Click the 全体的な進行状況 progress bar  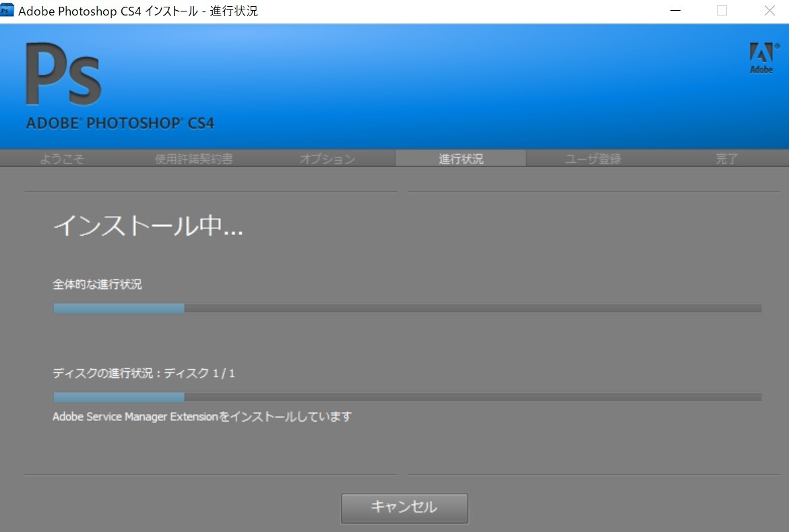tap(408, 308)
